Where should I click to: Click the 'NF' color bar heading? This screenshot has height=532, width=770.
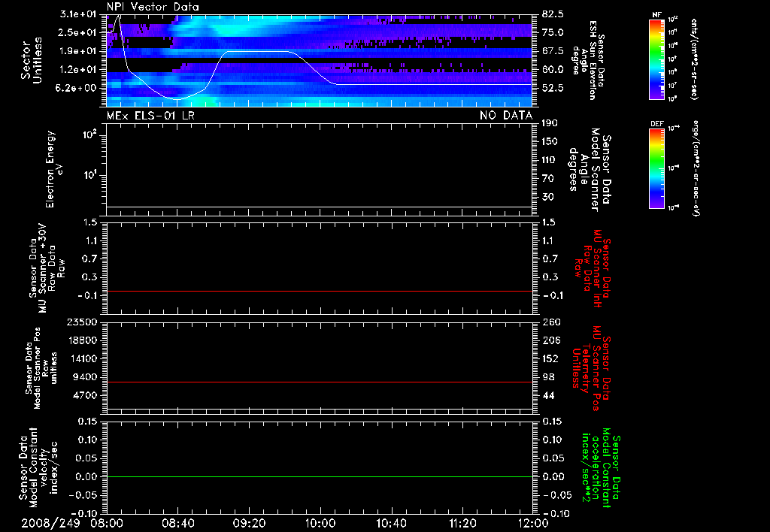(x=656, y=15)
